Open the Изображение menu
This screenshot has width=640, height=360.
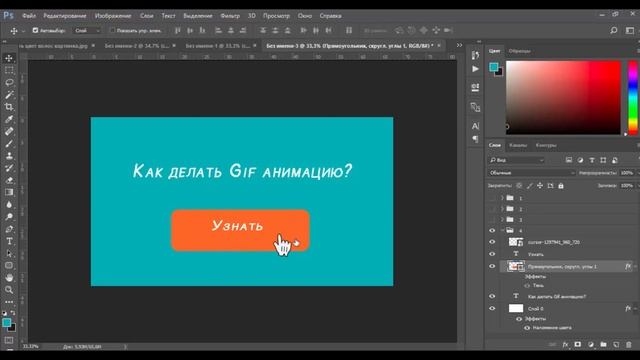click(x=113, y=16)
